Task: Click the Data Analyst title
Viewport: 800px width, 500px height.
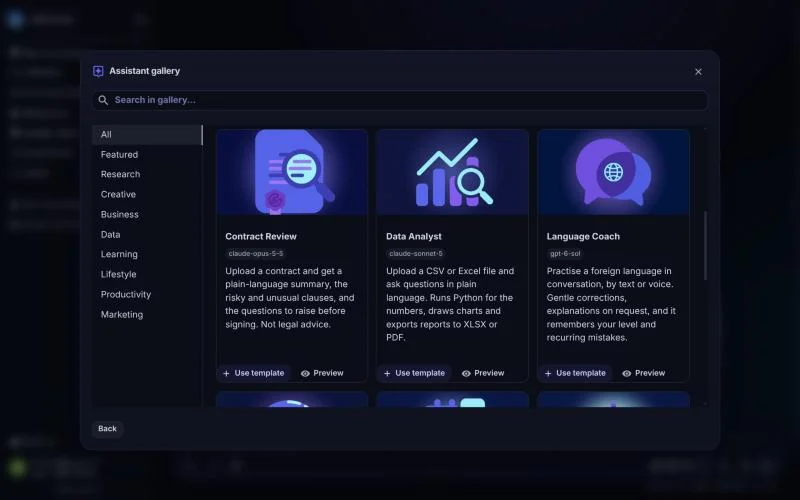Action: [414, 237]
